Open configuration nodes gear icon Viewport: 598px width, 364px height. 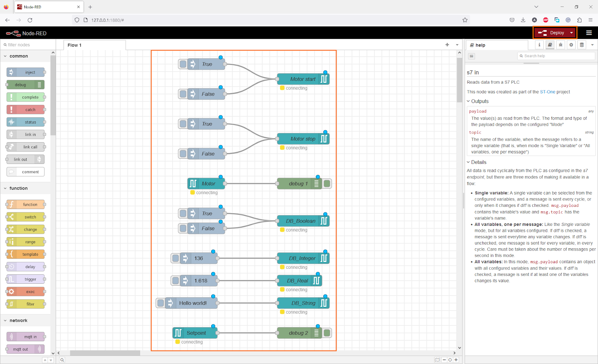coord(571,45)
